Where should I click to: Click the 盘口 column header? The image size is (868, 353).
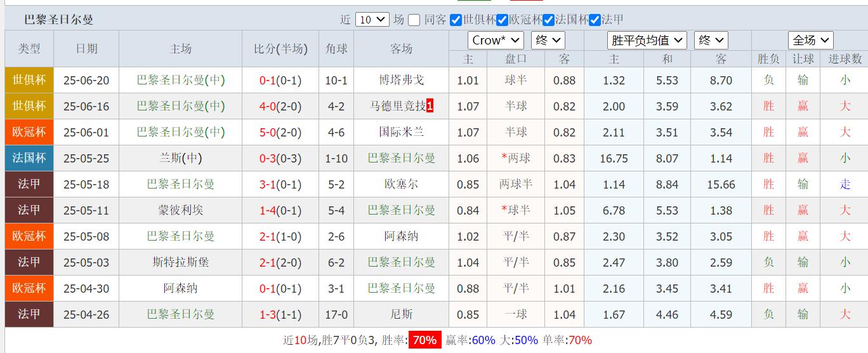[516, 58]
